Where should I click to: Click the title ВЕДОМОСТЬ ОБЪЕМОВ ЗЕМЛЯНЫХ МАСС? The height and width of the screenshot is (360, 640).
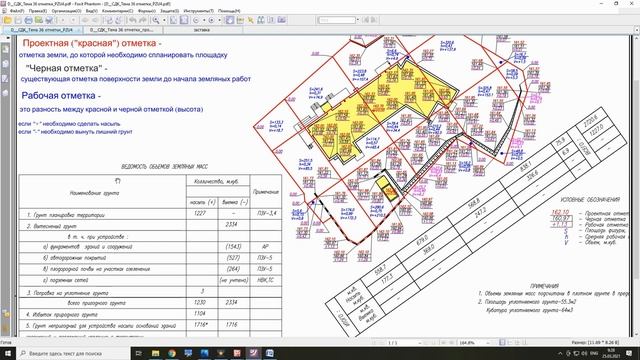click(164, 167)
